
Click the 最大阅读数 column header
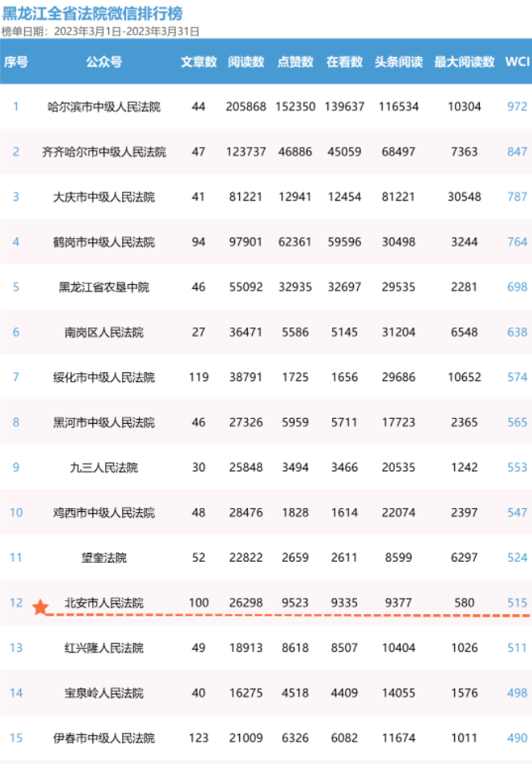[x=465, y=62]
